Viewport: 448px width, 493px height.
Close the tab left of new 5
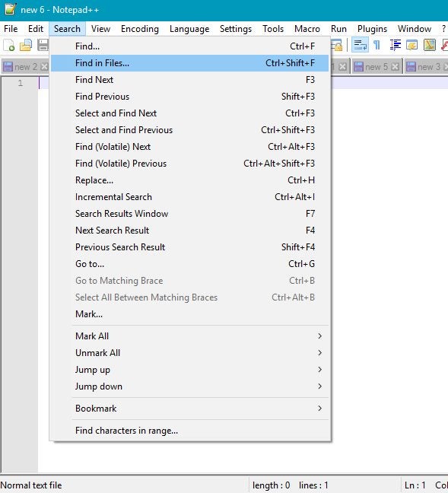(x=343, y=67)
